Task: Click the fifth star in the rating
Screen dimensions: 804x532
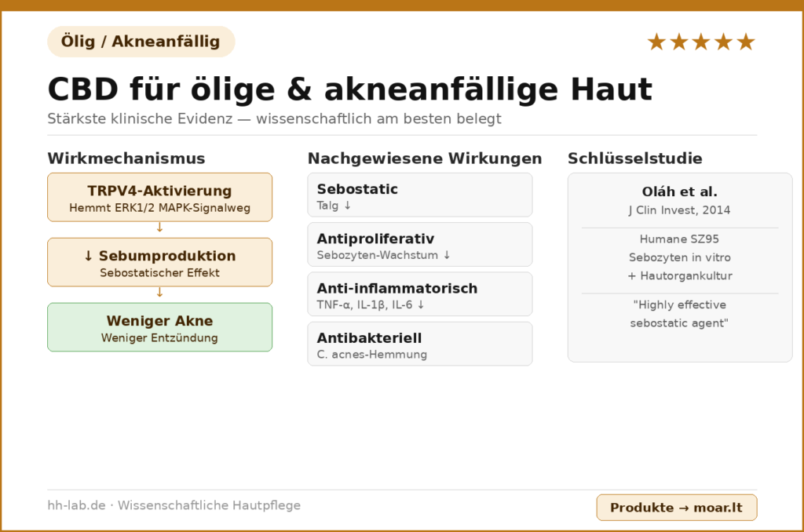Action: [x=746, y=42]
